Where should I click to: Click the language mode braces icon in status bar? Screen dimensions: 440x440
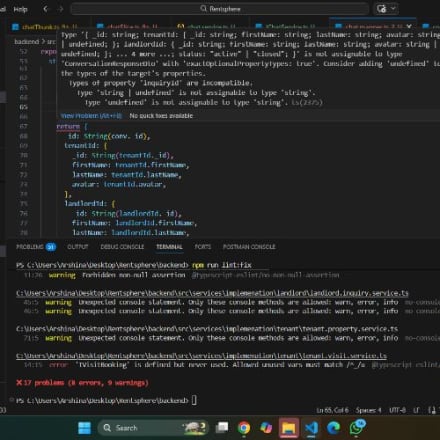[432, 410]
